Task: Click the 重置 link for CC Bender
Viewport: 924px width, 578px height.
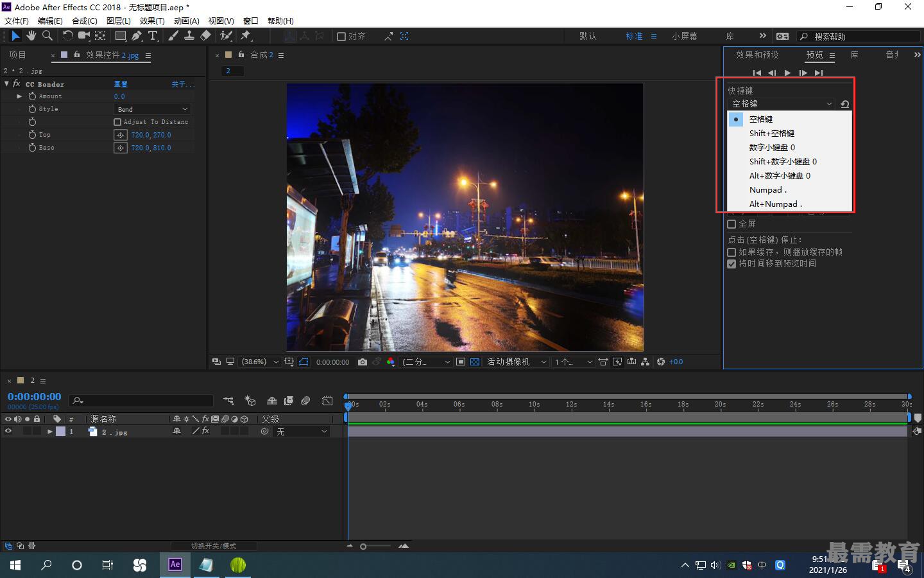Action: [121, 84]
